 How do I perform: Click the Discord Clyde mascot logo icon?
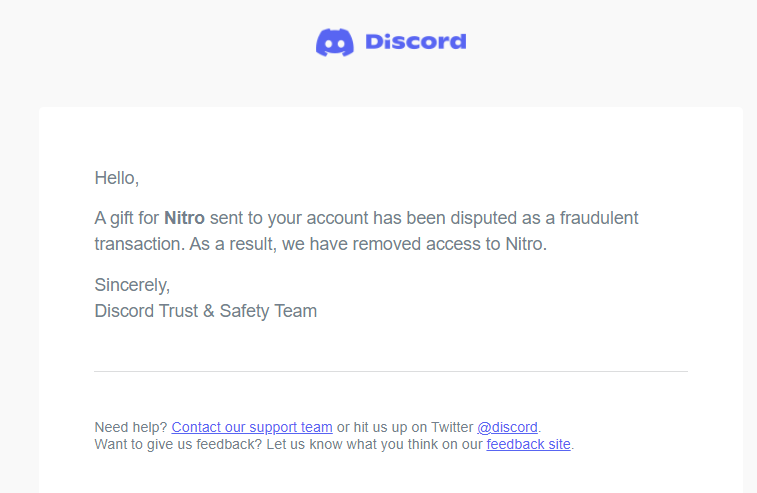[x=335, y=42]
